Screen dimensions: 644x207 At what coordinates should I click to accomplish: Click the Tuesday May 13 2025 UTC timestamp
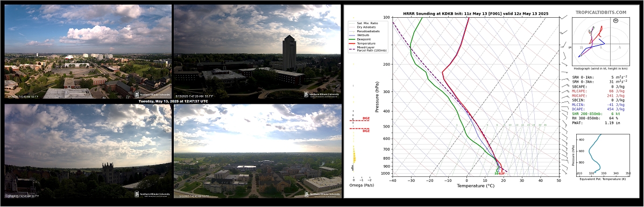point(173,101)
